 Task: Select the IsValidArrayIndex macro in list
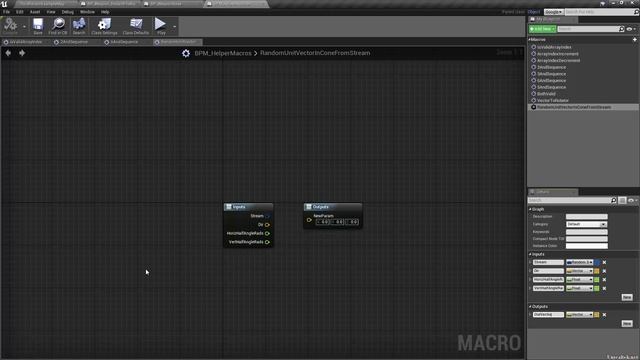click(554, 47)
